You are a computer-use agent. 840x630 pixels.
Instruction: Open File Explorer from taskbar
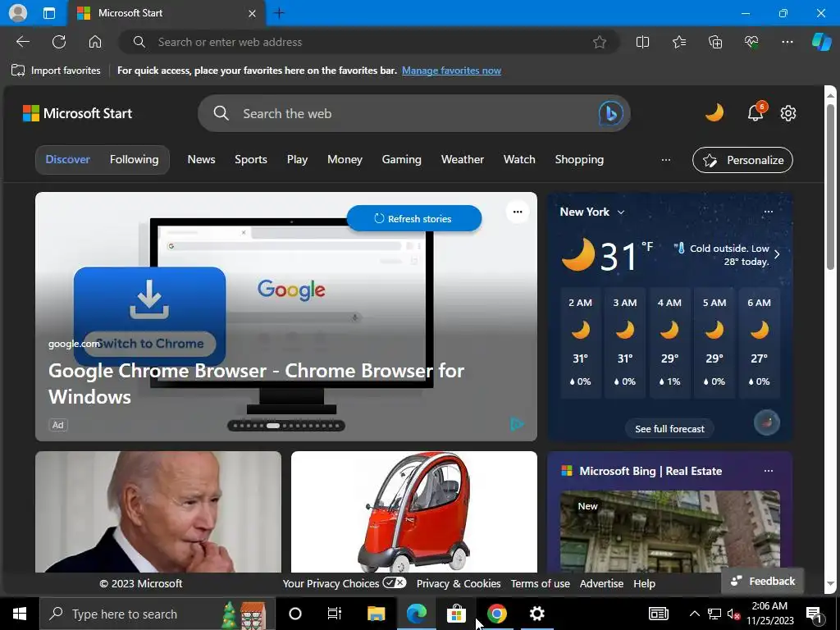click(376, 614)
